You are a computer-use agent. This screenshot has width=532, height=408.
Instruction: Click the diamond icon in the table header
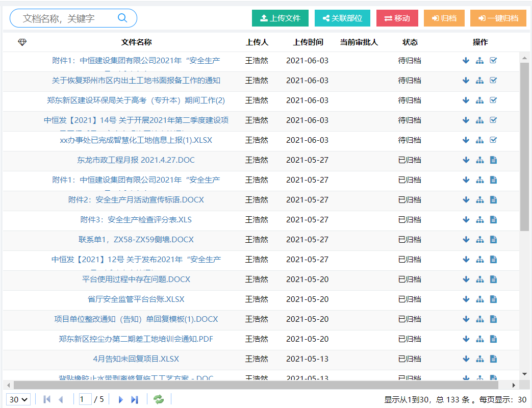(x=22, y=42)
